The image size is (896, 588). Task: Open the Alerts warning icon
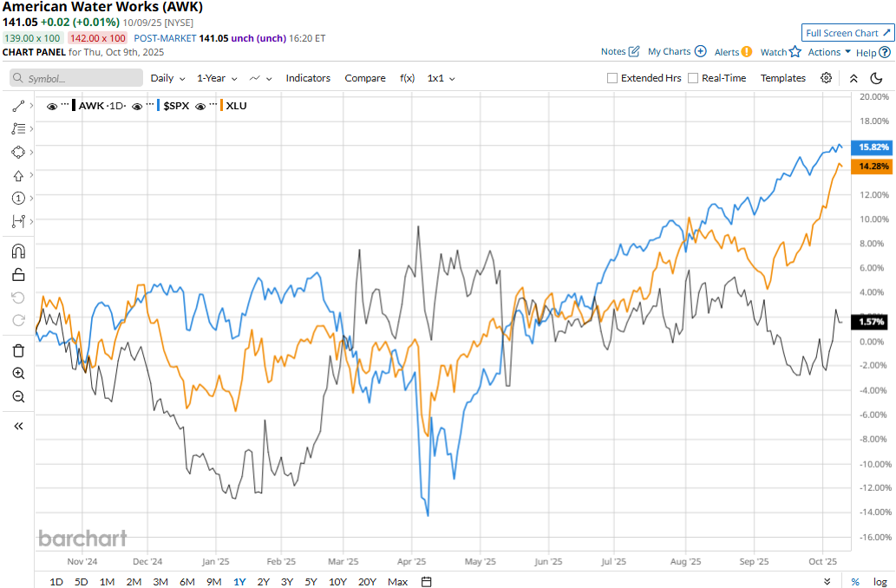tap(747, 52)
